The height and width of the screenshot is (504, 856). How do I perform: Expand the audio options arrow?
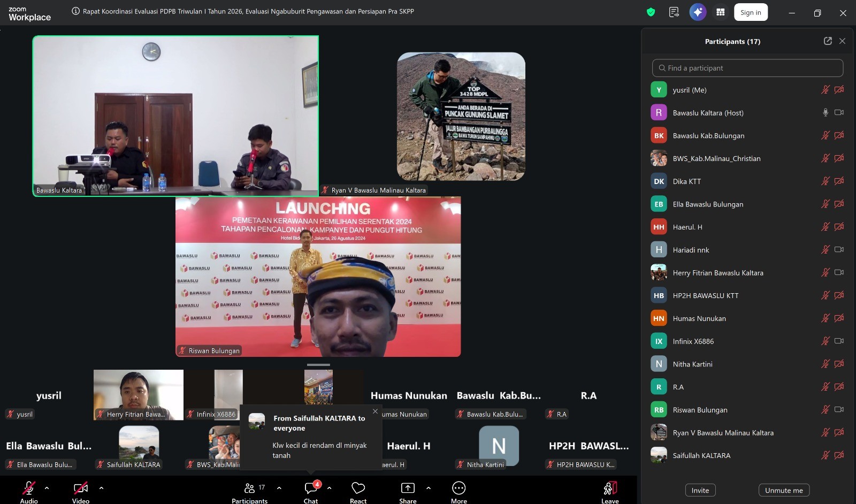click(x=47, y=488)
